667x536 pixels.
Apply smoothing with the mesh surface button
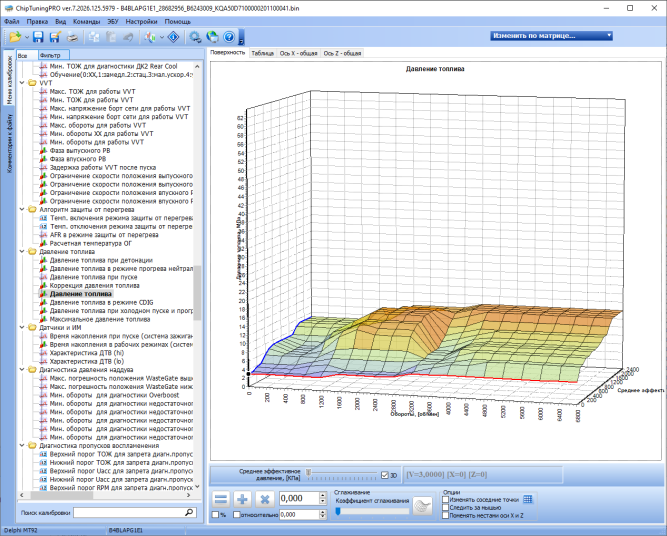(x=422, y=506)
